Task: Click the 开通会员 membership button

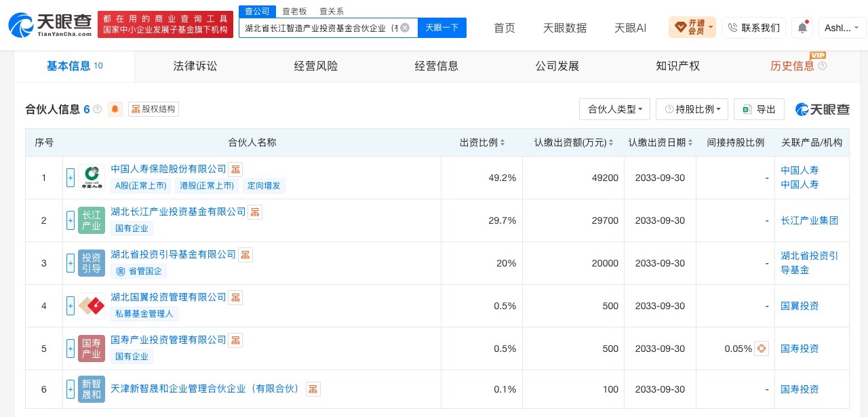Action: [692, 28]
